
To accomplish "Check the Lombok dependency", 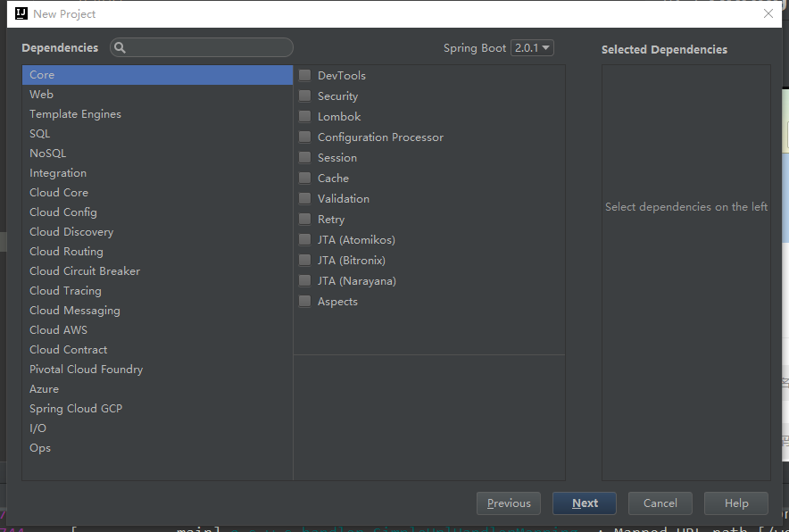I will pyautogui.click(x=305, y=117).
